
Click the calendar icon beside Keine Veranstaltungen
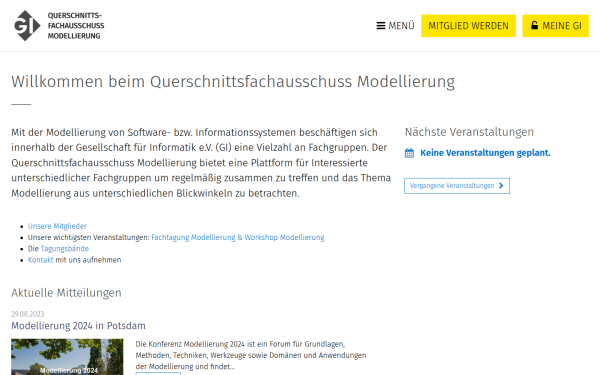pos(409,153)
